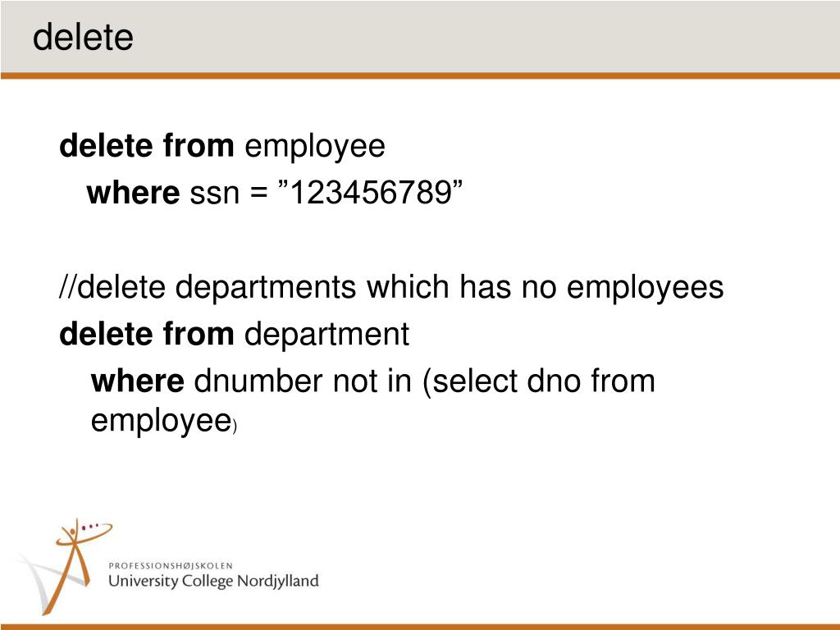The width and height of the screenshot is (840, 630).
Task: Click the '(select dno from' subquery text
Action: [x=539, y=381]
